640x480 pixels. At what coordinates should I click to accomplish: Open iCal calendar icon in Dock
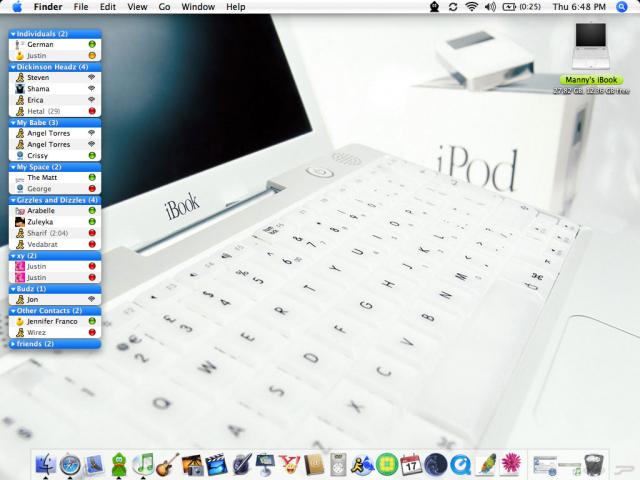pos(411,464)
